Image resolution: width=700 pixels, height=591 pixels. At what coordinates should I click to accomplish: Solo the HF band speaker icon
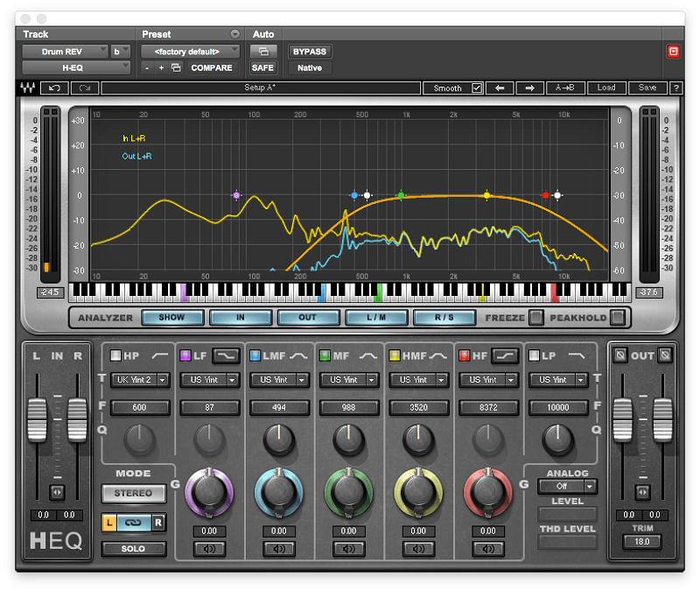[x=488, y=549]
